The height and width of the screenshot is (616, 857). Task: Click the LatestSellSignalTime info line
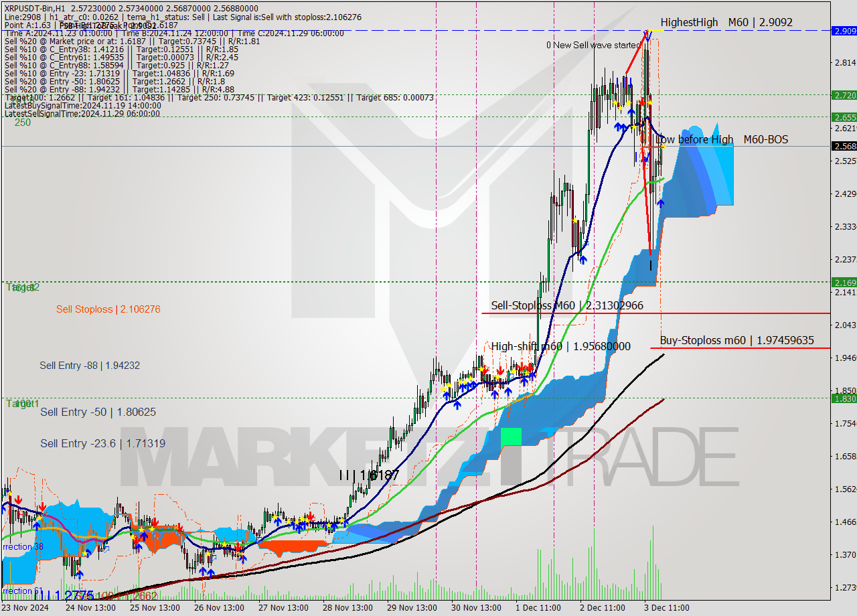[x=82, y=114]
